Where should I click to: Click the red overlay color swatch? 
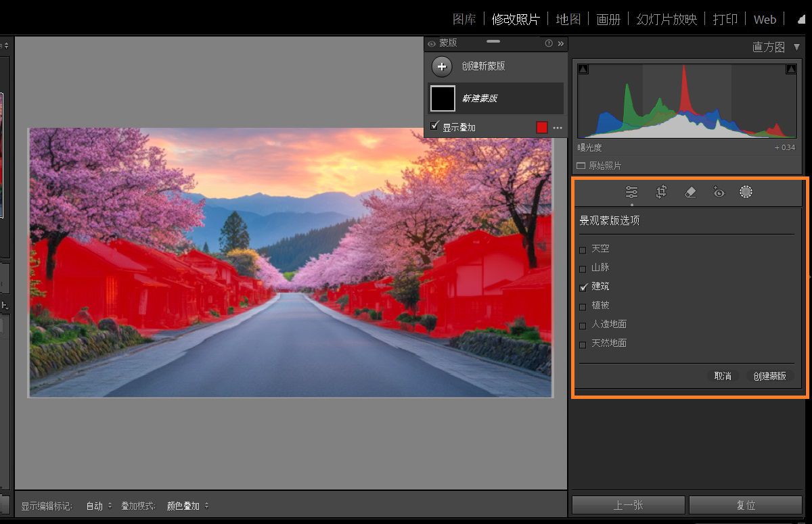click(x=541, y=127)
